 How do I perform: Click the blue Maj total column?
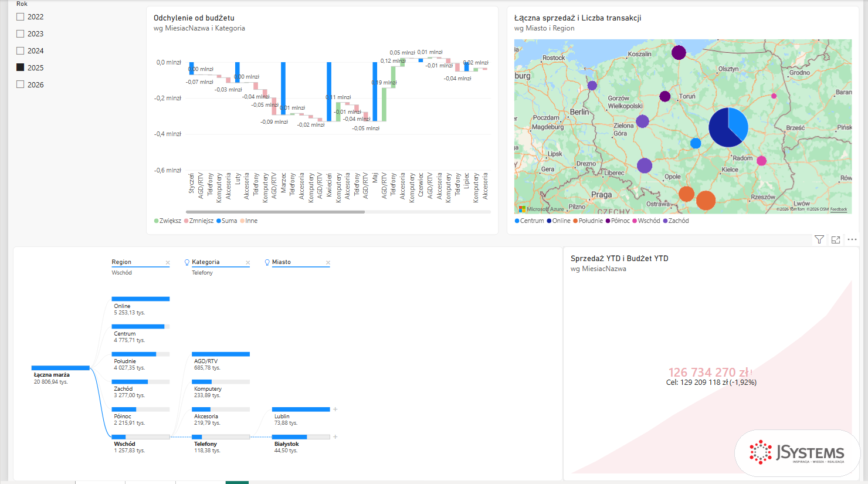(x=375, y=92)
